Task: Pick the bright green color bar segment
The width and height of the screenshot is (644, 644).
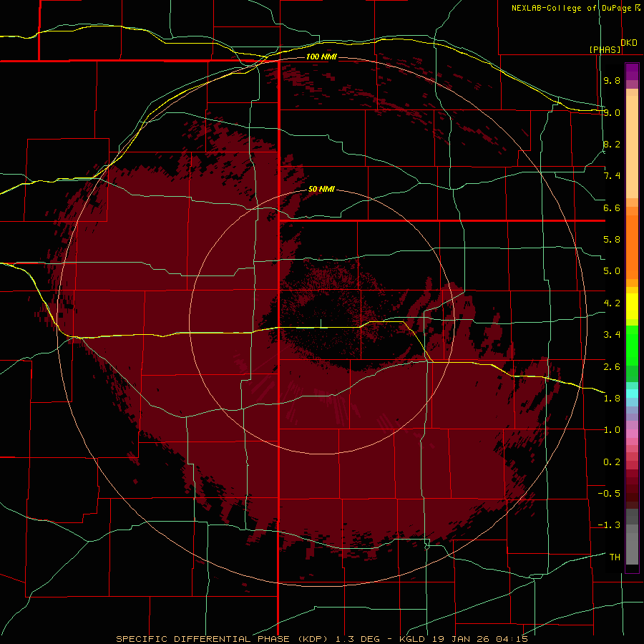Action: click(x=632, y=345)
